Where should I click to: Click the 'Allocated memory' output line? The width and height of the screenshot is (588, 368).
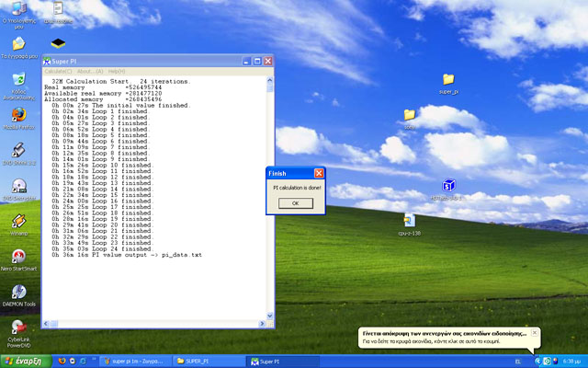pyautogui.click(x=103, y=99)
